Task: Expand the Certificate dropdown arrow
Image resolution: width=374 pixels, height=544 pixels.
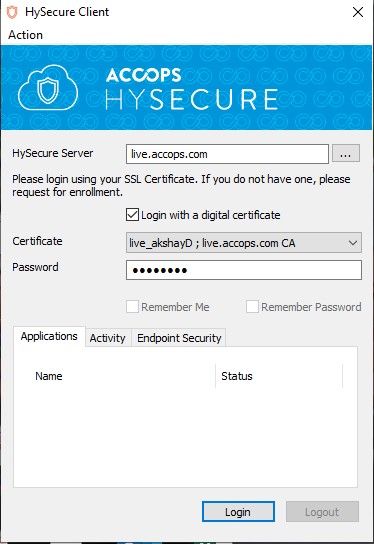Action: coord(353,243)
